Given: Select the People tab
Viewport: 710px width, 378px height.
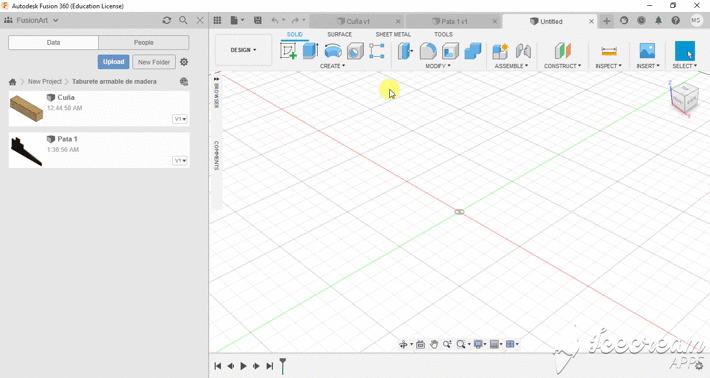Looking at the screenshot, I should point(144,43).
